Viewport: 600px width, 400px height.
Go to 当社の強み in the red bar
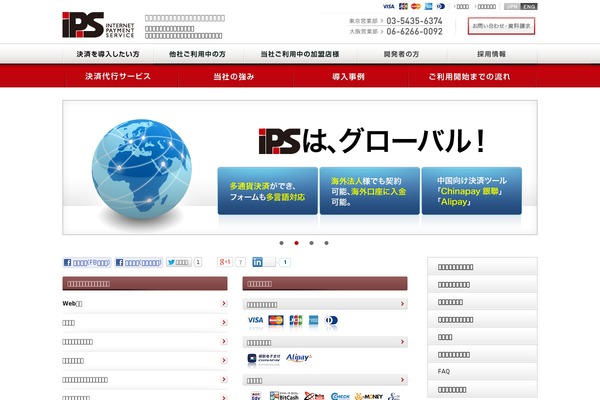(x=234, y=76)
